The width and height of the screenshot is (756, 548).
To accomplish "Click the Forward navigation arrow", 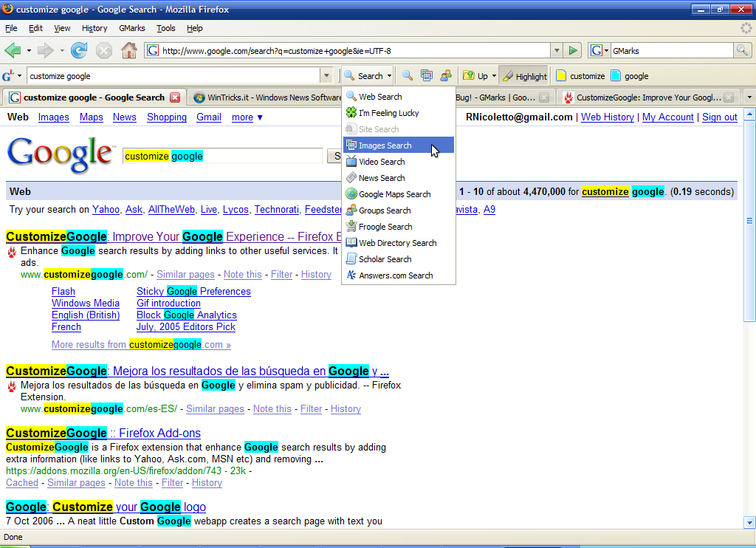I will [45, 50].
